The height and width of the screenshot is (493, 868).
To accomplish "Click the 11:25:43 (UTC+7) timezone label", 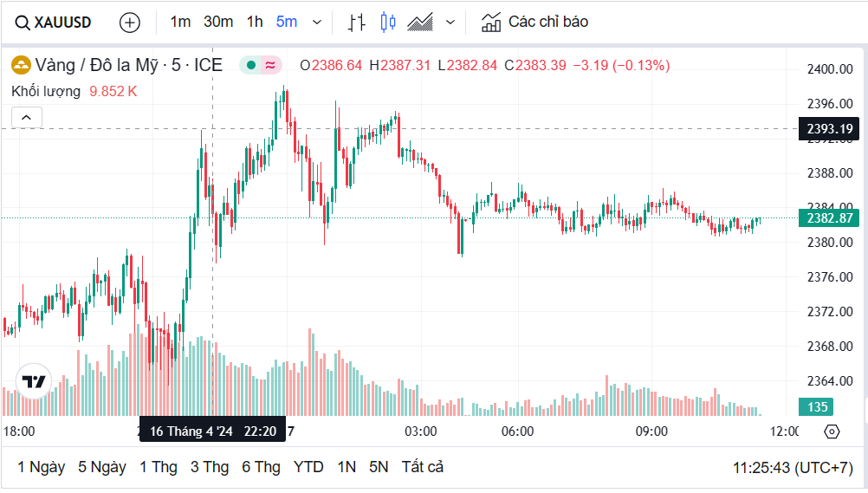I will point(792,467).
